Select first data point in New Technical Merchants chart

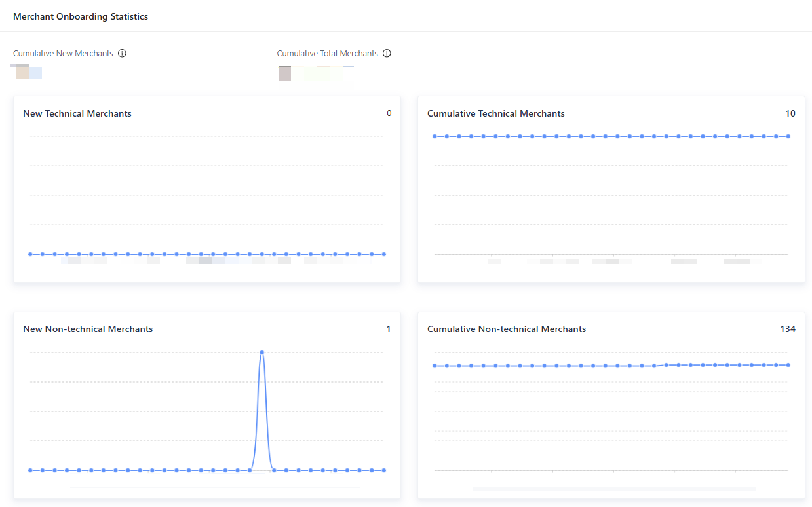tap(30, 254)
